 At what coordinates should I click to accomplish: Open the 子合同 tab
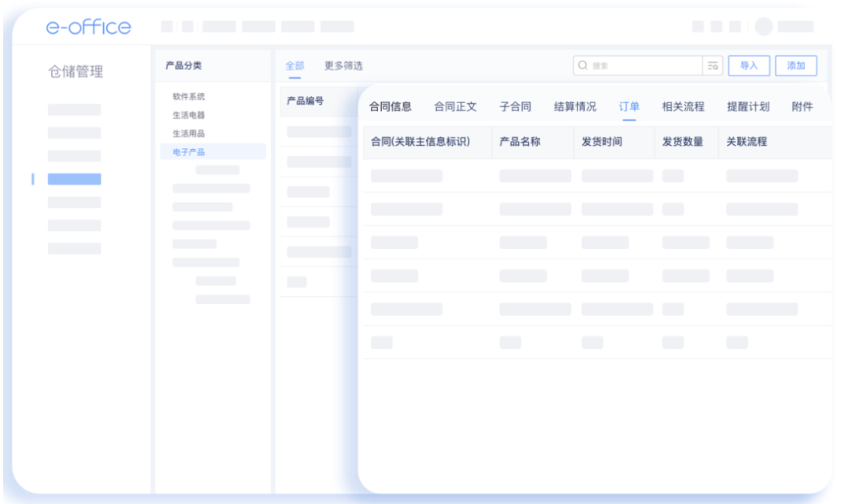click(x=515, y=107)
